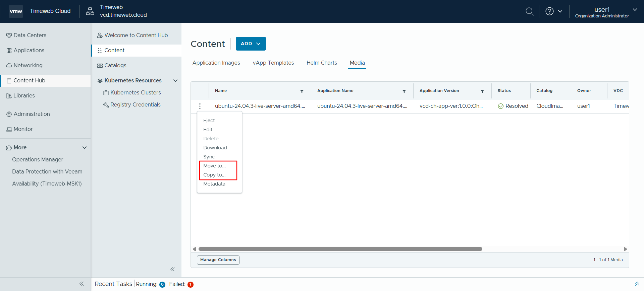Click the Applications sidebar icon
Screen dimensions: 644x291
[x=9, y=51]
